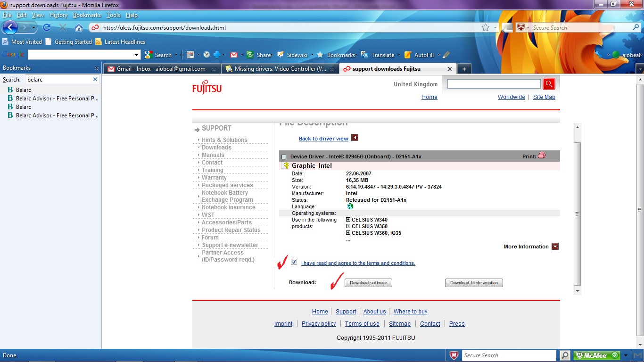Open a new tab with plus button

(464, 69)
